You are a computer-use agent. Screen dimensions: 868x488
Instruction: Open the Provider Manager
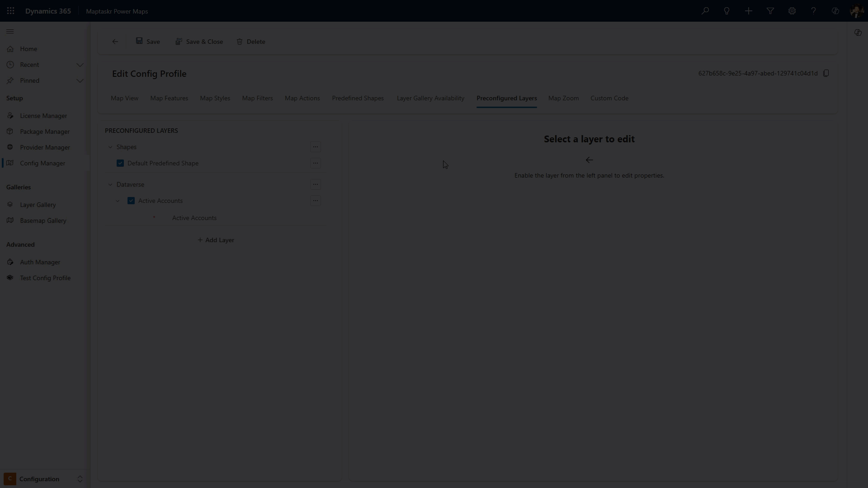click(x=45, y=147)
